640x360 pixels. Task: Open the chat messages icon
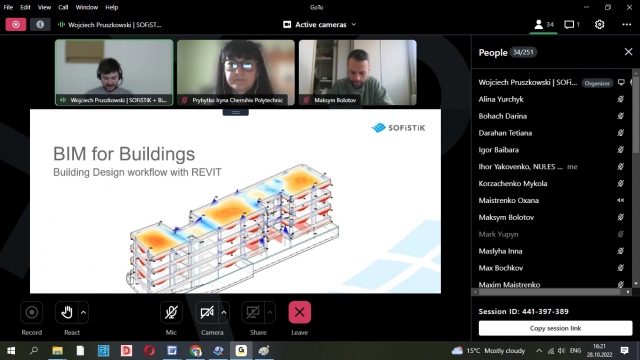(x=571, y=25)
